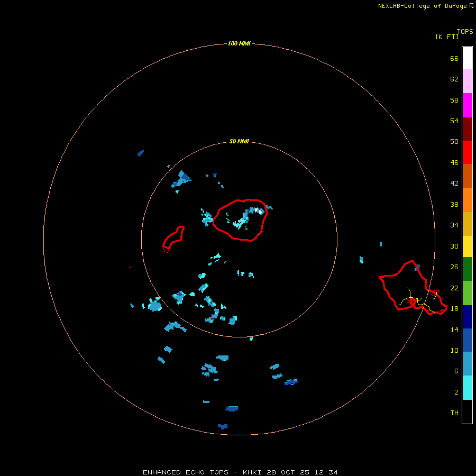Select the bright red legend swatch

[x=467, y=152]
